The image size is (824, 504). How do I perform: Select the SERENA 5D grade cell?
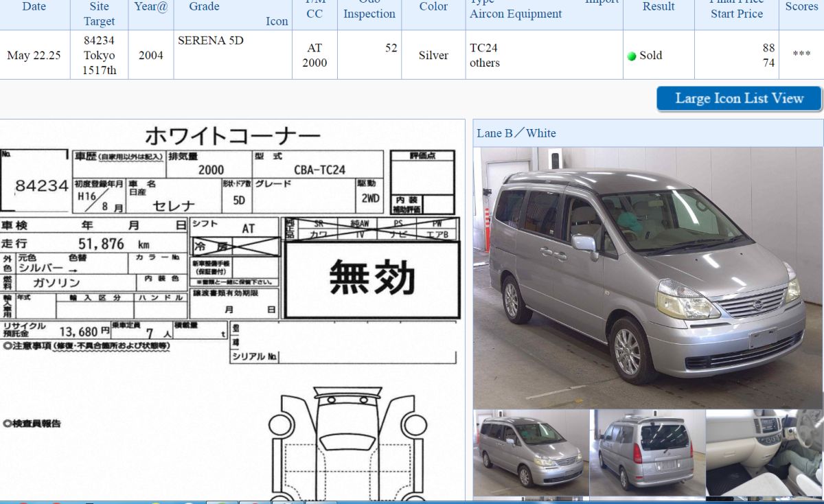pyautogui.click(x=233, y=55)
